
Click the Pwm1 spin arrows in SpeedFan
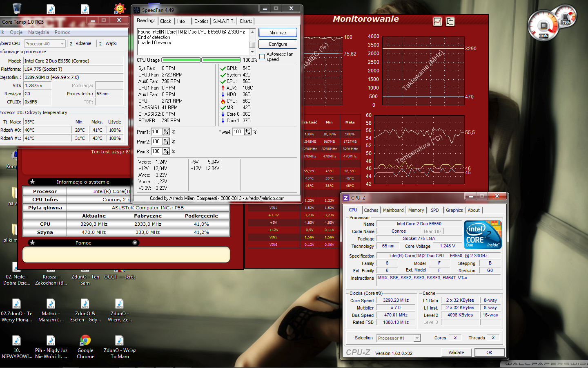(x=166, y=132)
